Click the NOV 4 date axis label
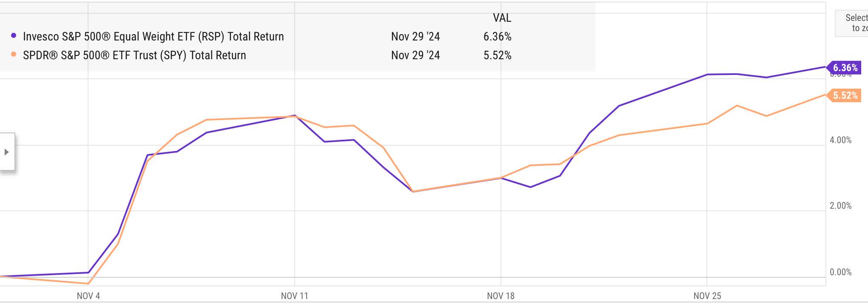This screenshot has height=305, width=868. [x=88, y=296]
